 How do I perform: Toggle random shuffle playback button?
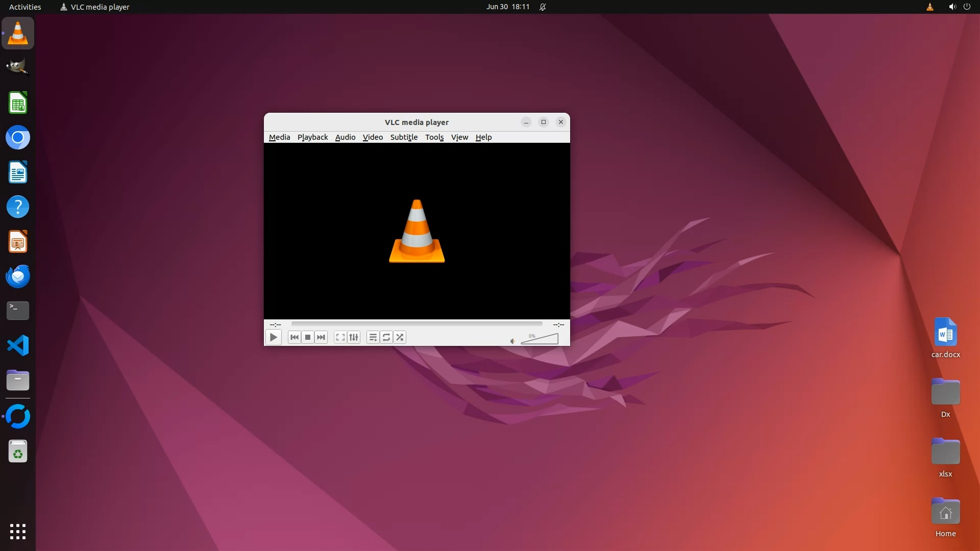click(400, 337)
